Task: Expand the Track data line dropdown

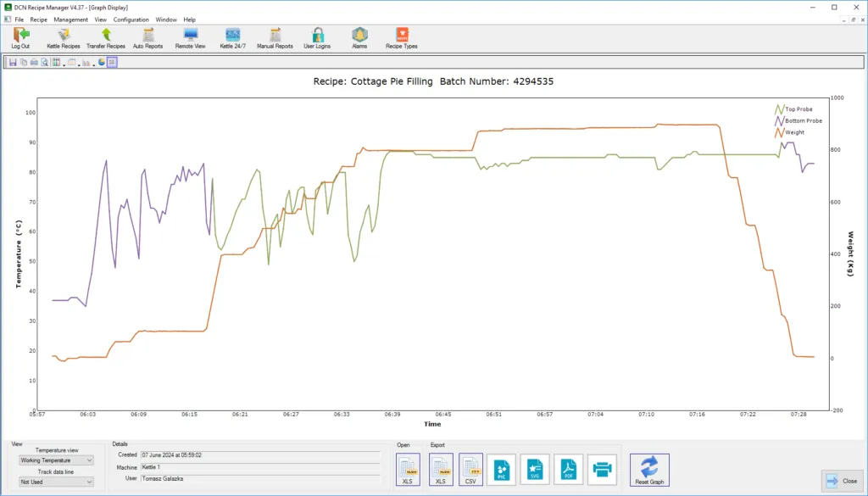Action: (57, 482)
